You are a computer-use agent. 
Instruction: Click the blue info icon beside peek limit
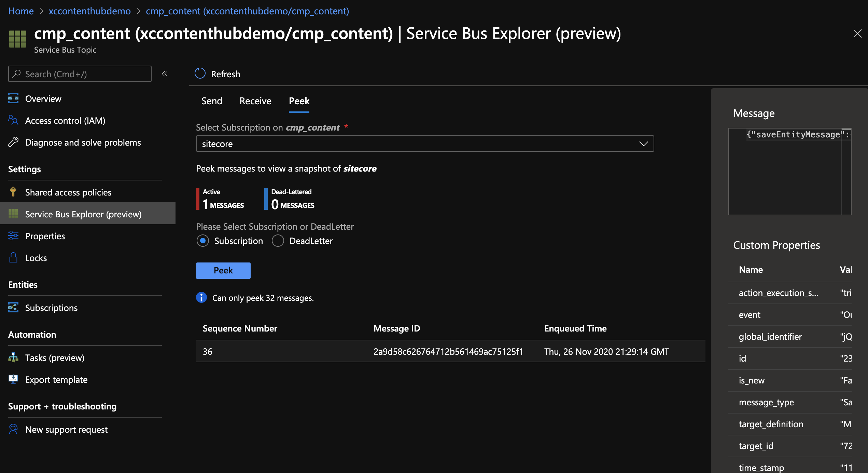tap(201, 298)
